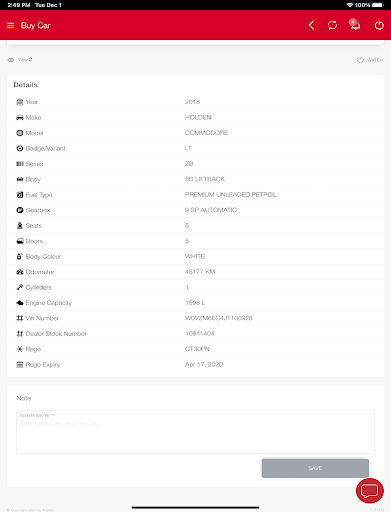The width and height of the screenshot is (391, 512).
Task: Tap the Odometer gauge icon
Action: [x=20, y=272]
